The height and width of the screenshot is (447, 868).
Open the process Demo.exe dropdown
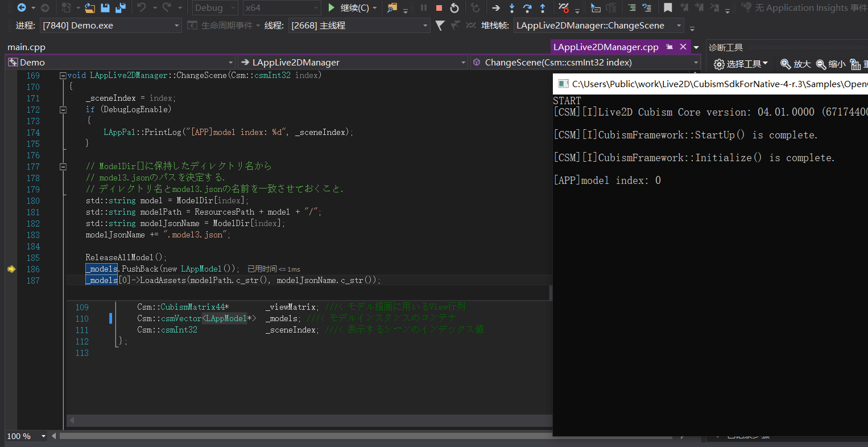tap(177, 26)
